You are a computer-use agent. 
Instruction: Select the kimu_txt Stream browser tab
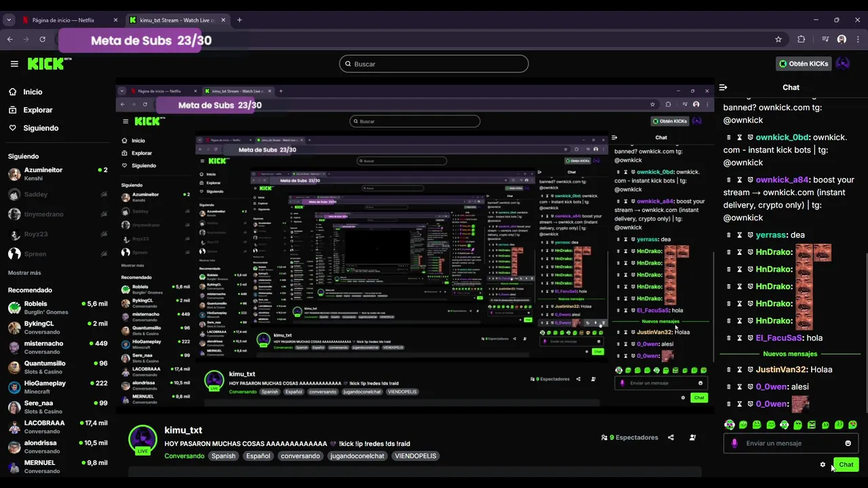(178, 20)
